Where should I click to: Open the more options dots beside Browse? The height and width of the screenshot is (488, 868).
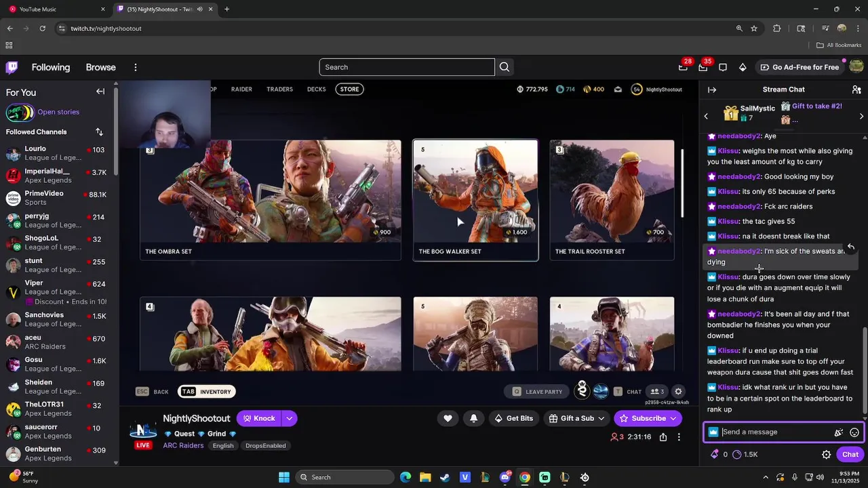click(136, 67)
